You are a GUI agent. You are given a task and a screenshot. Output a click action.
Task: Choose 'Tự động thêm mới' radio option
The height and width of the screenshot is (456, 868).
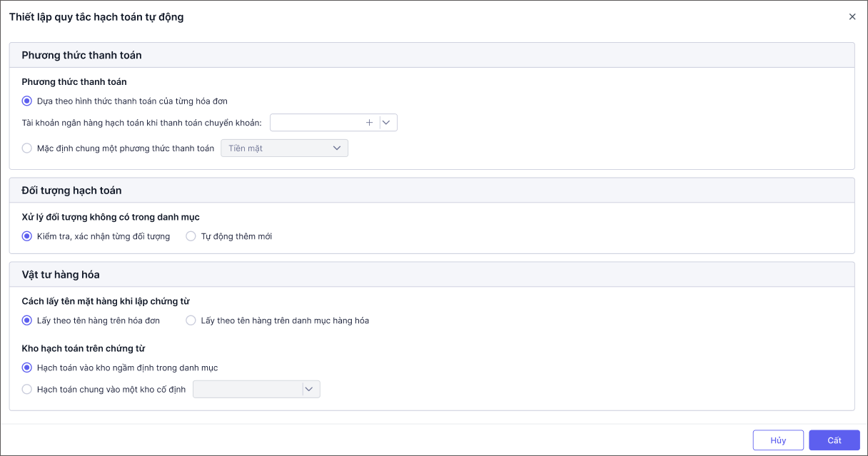point(191,236)
